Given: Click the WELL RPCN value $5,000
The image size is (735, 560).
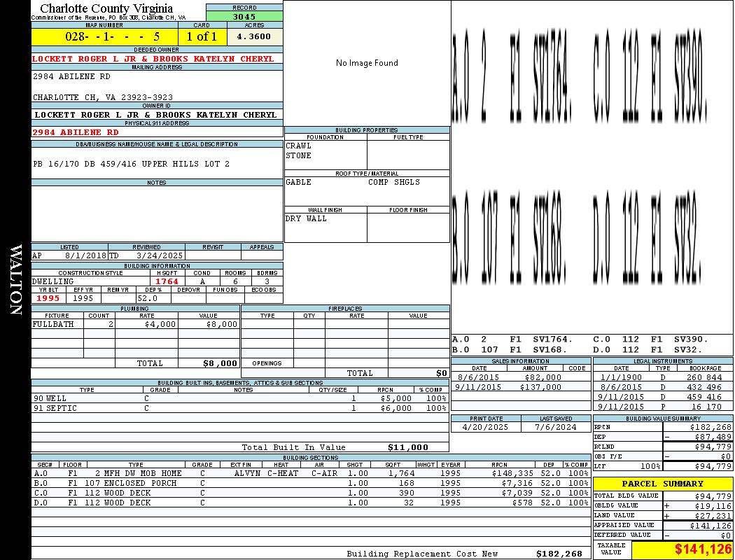Looking at the screenshot, I should 396,399.
